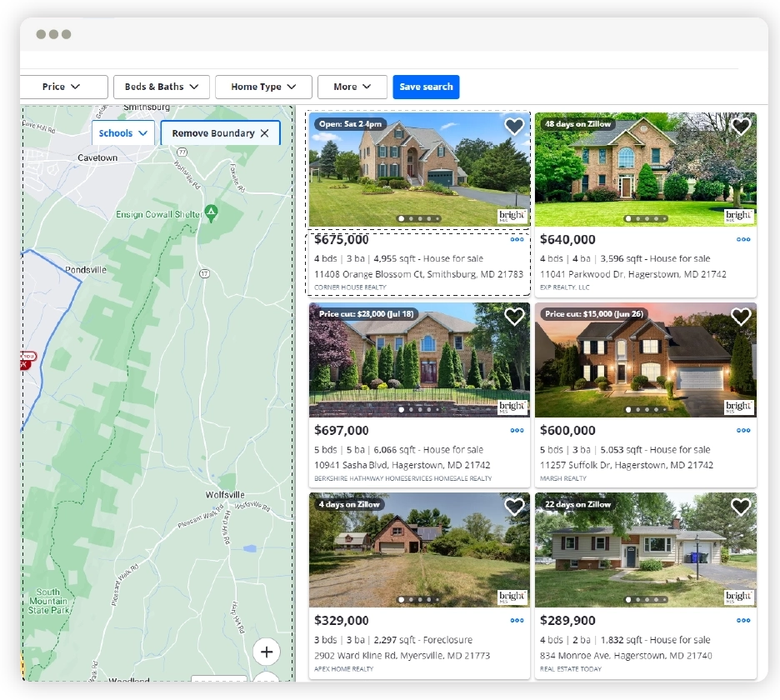Screen dimensions: 780x700
Task: Click carousel dots on Orange Blossom Ct photo
Action: pyautogui.click(x=419, y=218)
